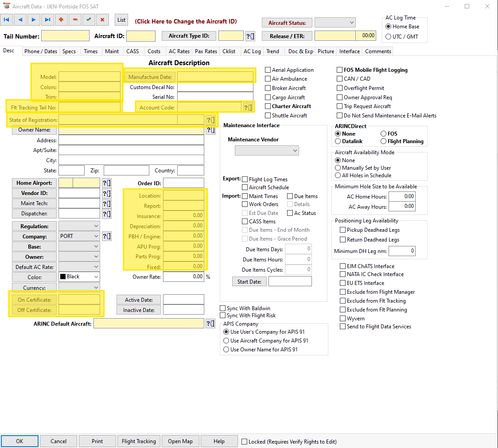Screen dimensions: 498x448
Task: Go to first record navigation arrow
Action: pos(6,19)
